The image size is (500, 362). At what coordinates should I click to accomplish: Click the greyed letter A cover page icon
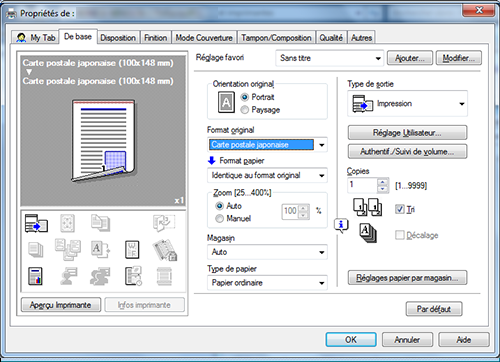[x=100, y=249]
